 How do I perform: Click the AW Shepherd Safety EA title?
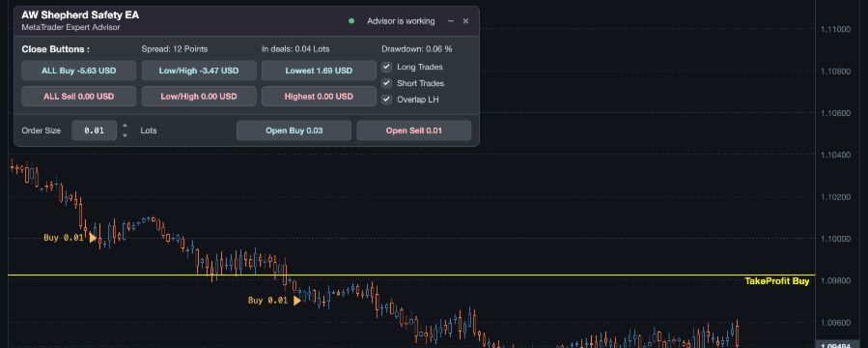[x=80, y=15]
